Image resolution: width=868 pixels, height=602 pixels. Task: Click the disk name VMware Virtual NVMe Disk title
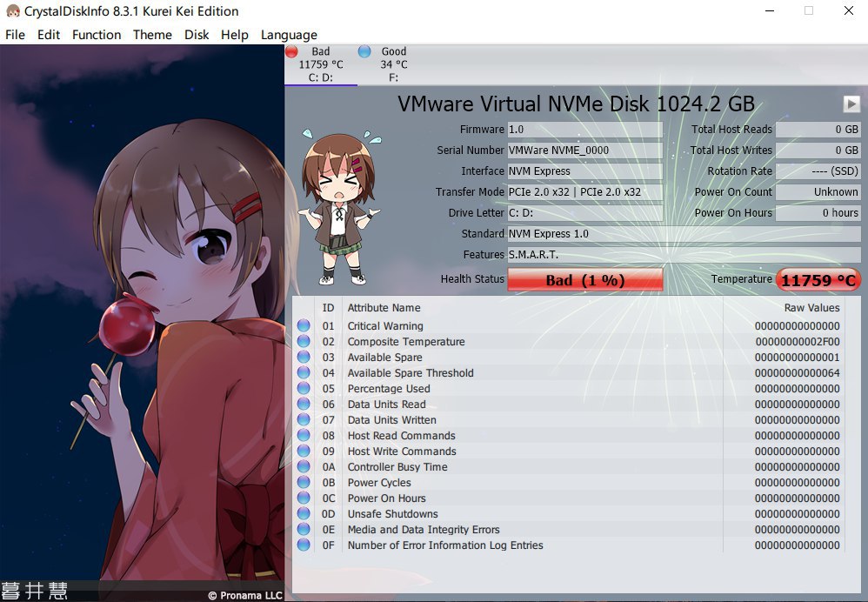[576, 104]
